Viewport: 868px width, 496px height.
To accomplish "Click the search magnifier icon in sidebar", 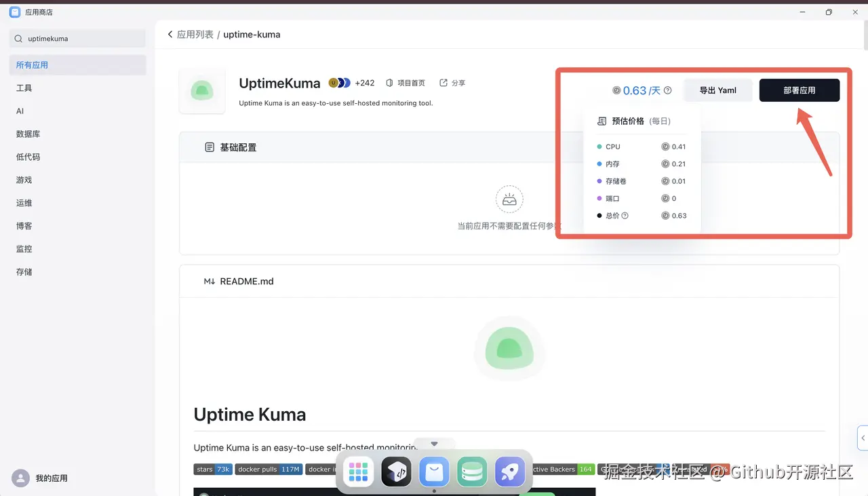I will click(18, 39).
